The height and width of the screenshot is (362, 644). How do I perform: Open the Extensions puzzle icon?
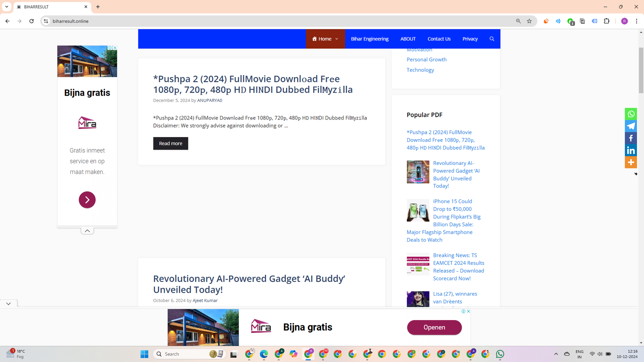click(607, 21)
